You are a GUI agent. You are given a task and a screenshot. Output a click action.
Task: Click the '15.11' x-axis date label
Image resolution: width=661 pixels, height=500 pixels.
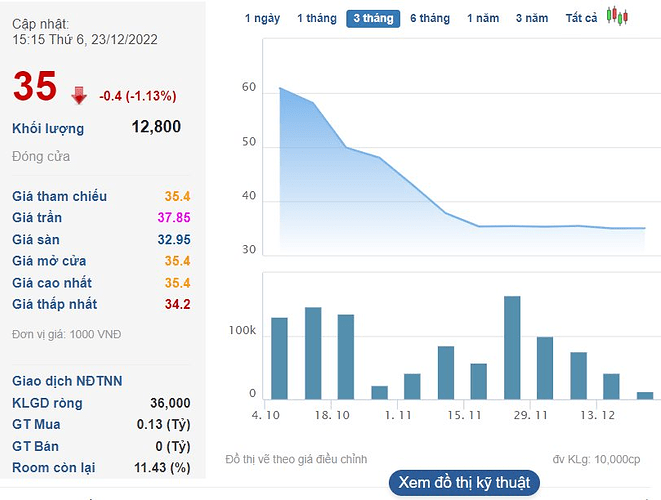point(464,415)
